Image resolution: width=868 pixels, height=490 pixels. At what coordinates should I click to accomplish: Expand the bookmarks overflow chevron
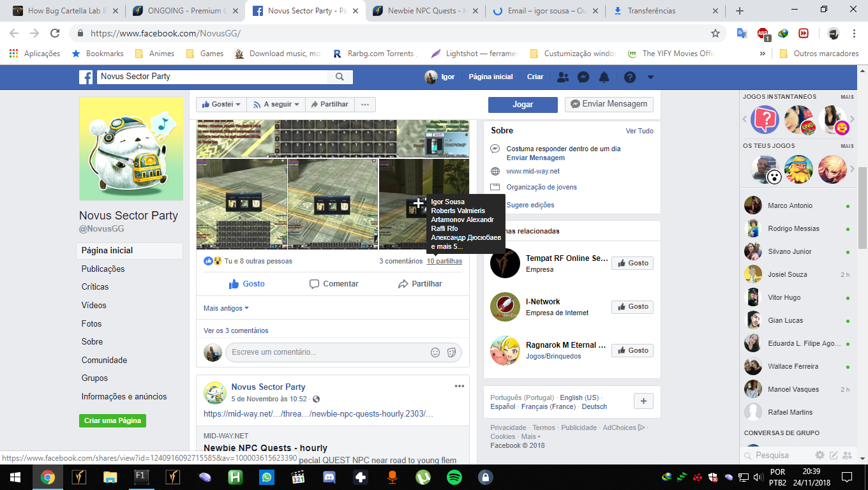click(x=762, y=54)
